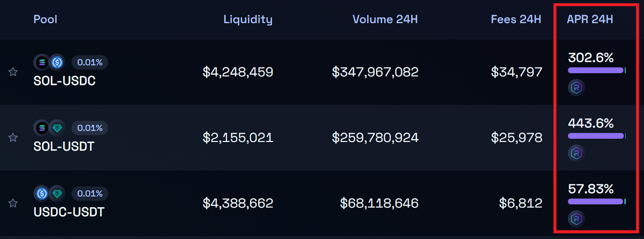644x239 pixels.
Task: Click the 0.01% fee badge on SOL-USDT
Action: click(90, 128)
